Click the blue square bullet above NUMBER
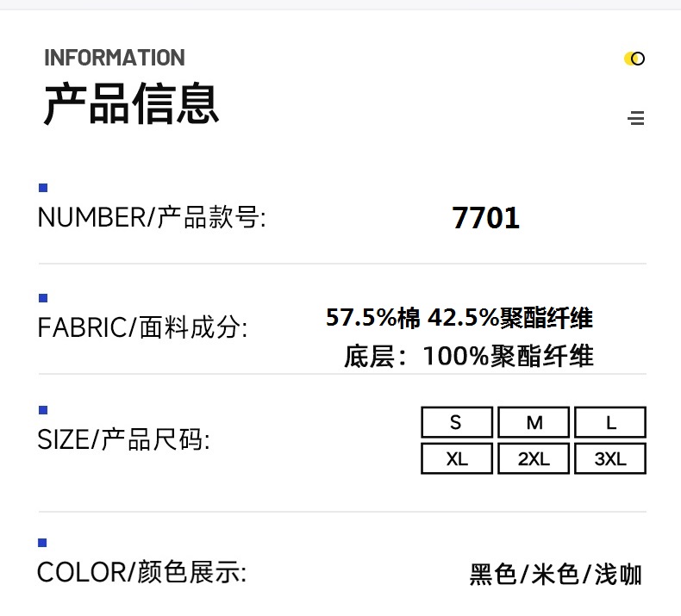This screenshot has height=616, width=681. click(x=43, y=188)
